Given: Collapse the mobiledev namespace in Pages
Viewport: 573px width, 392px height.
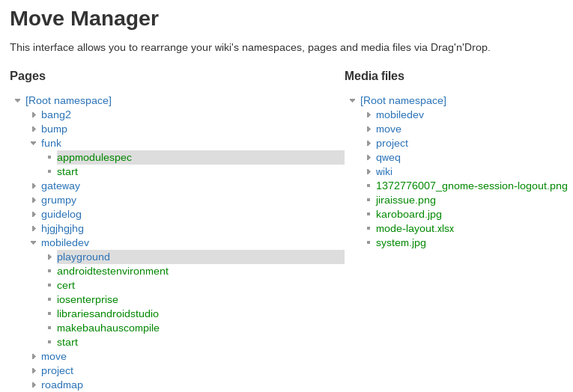Looking at the screenshot, I should pyautogui.click(x=33, y=242).
